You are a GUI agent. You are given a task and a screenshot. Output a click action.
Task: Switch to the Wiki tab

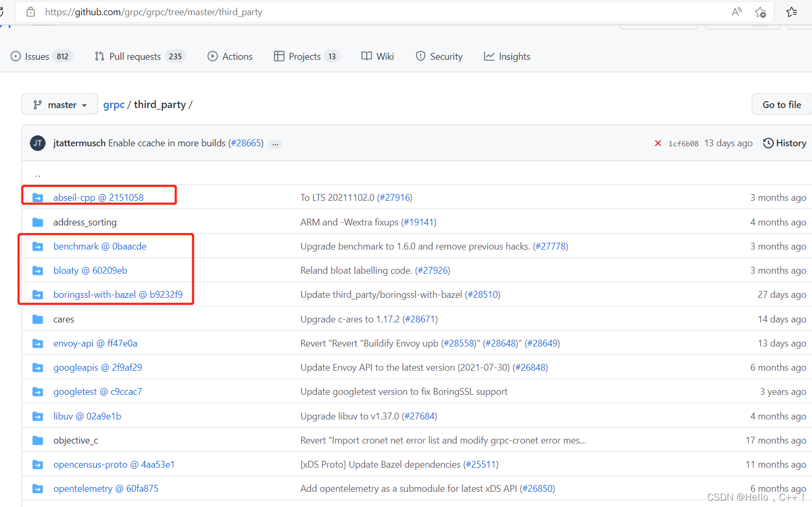(385, 56)
